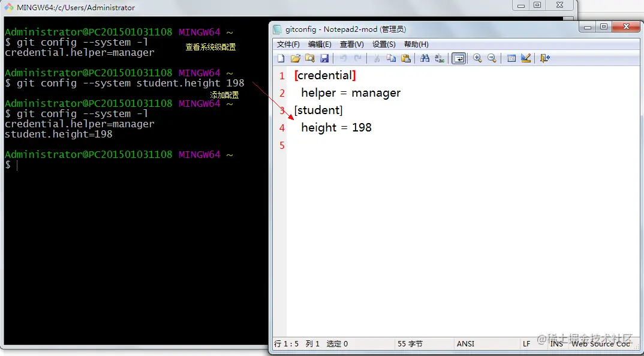Save the gitconfig file with floppy icon
Screen dimensions: 644x356
[x=324, y=58]
